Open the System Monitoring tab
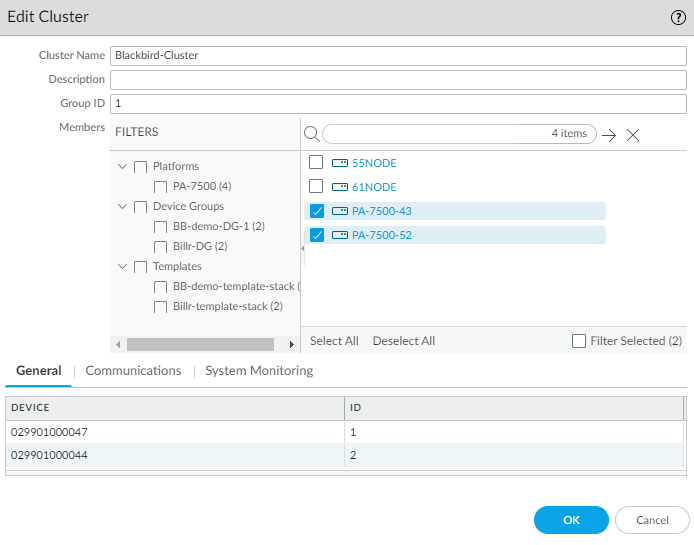 point(259,371)
